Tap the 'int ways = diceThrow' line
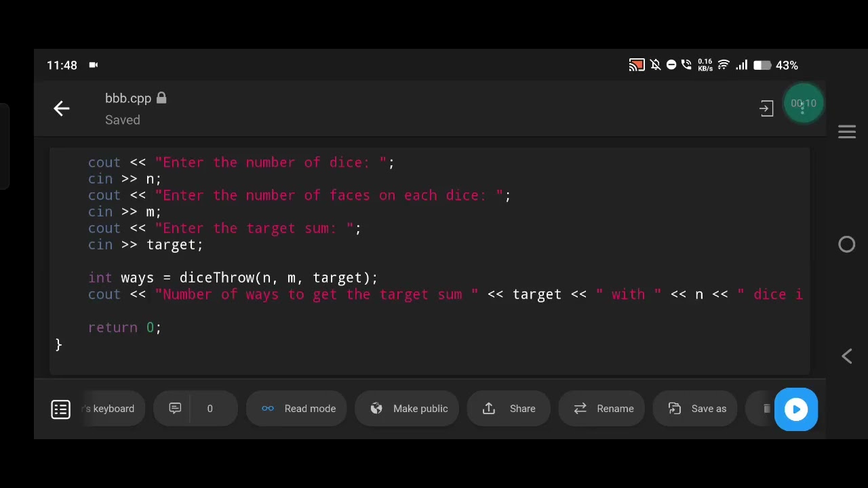This screenshot has width=868, height=488. (233, 278)
